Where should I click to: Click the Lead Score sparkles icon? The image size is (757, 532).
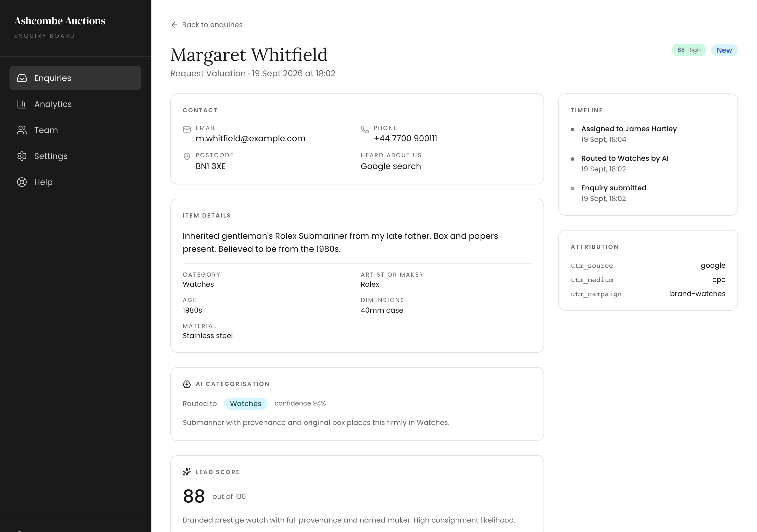click(187, 472)
